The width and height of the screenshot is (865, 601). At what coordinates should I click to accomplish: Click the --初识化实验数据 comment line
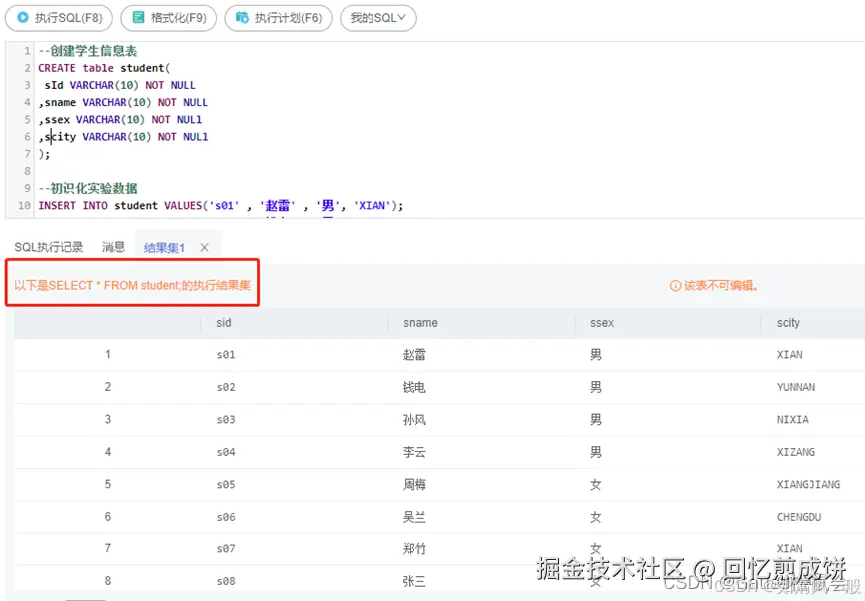[x=87, y=188]
